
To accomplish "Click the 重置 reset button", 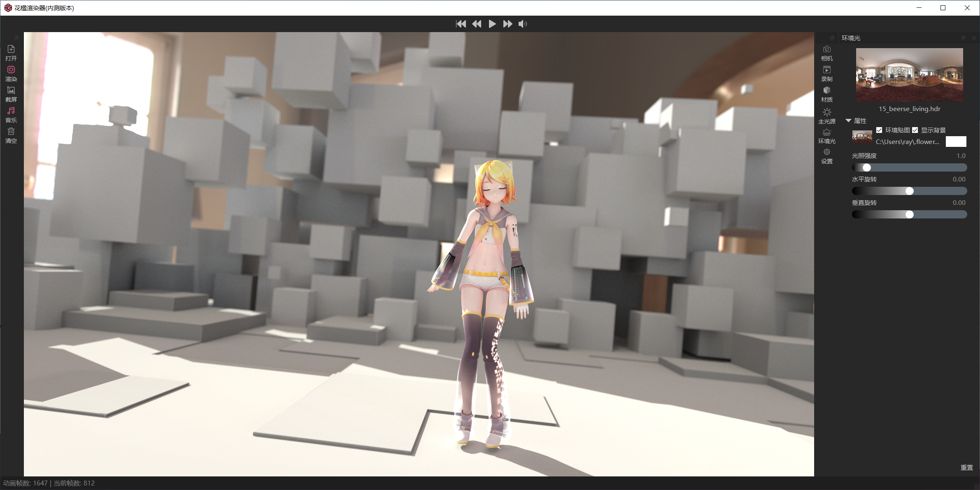I will (x=966, y=467).
